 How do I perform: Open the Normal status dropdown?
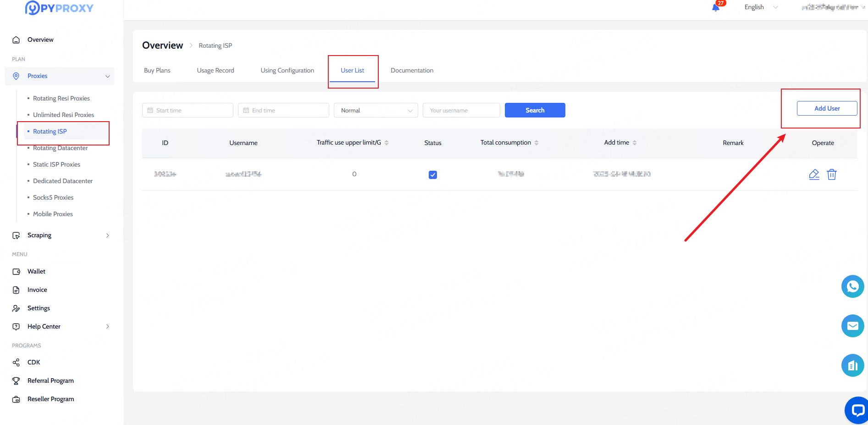(376, 111)
